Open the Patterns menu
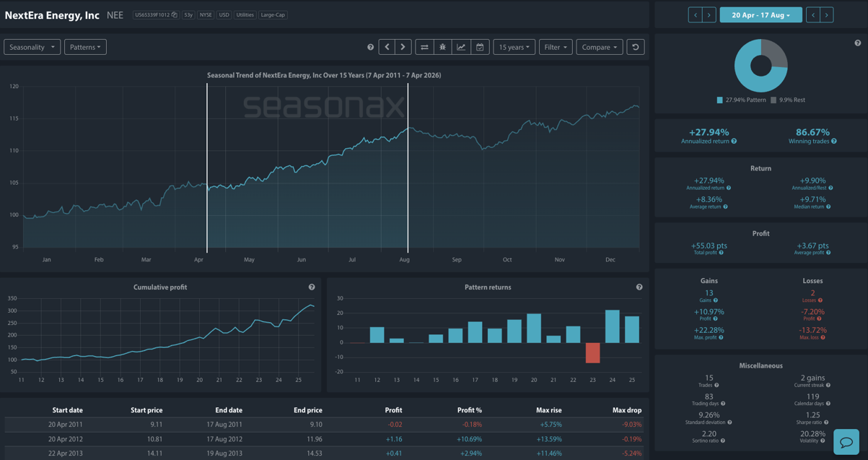Viewport: 868px width, 460px height. click(84, 46)
